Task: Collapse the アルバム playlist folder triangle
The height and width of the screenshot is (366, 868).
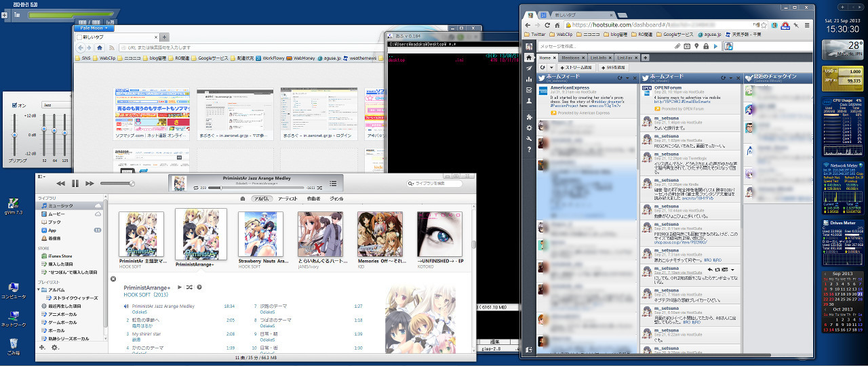Action: (x=39, y=289)
